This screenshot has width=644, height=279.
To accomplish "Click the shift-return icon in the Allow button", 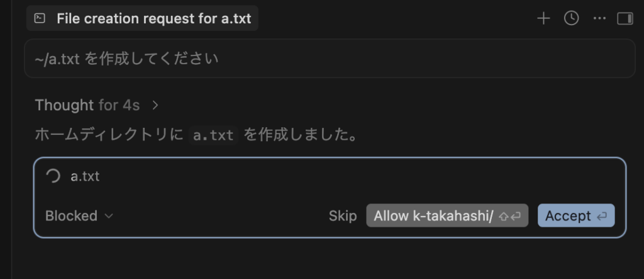I will 509,216.
